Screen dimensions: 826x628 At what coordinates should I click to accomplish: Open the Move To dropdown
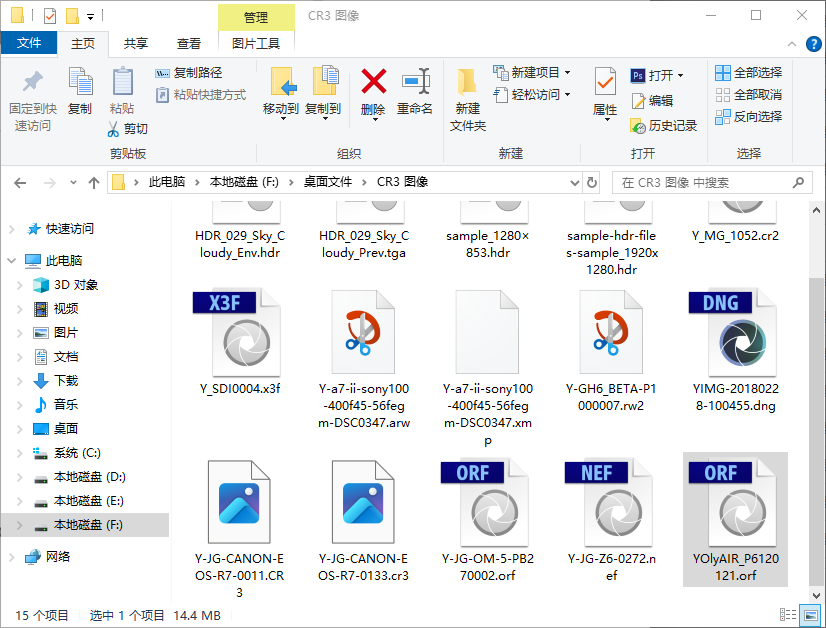281,118
